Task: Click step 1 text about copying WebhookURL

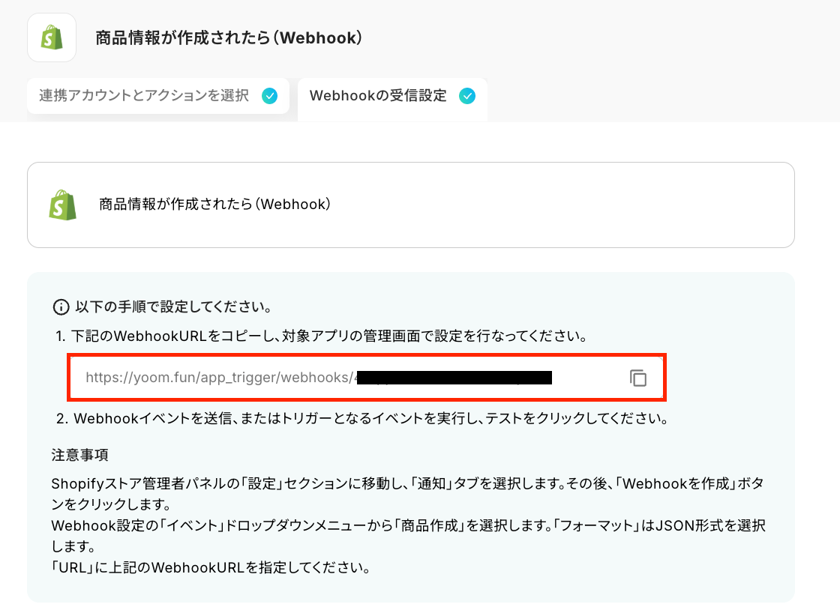Action: click(x=322, y=336)
